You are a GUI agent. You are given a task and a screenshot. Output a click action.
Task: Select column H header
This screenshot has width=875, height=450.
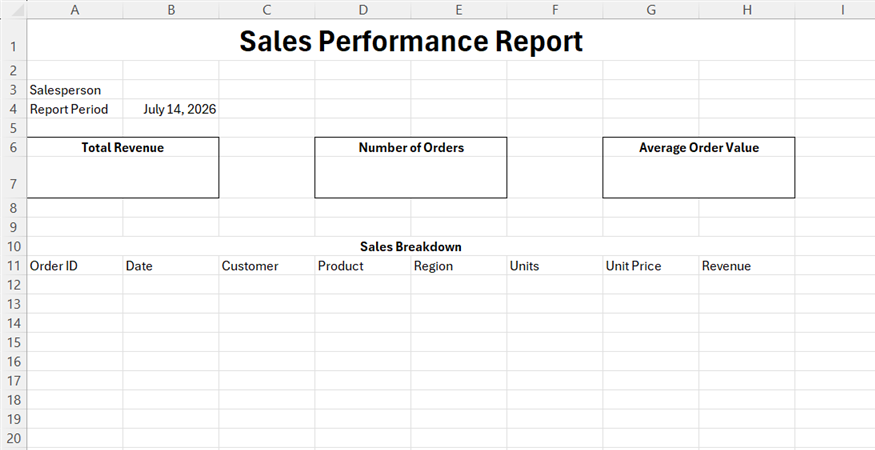point(747,9)
